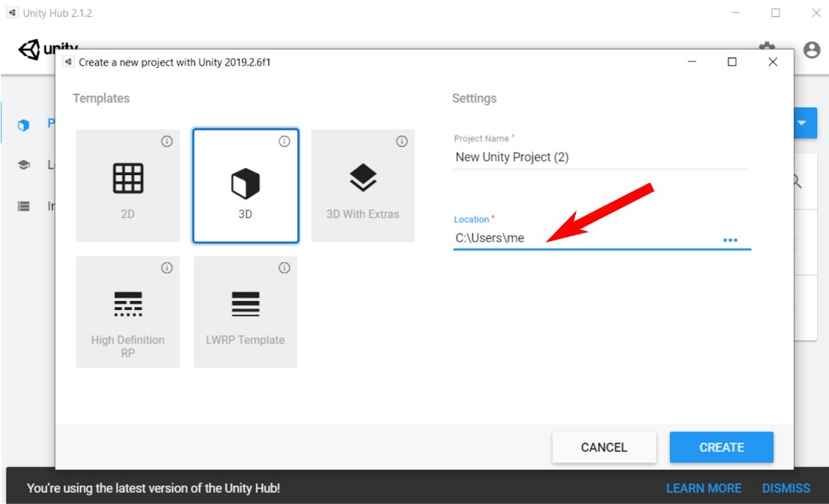Pick the High Definition RP template
This screenshot has height=504, width=829.
point(128,312)
